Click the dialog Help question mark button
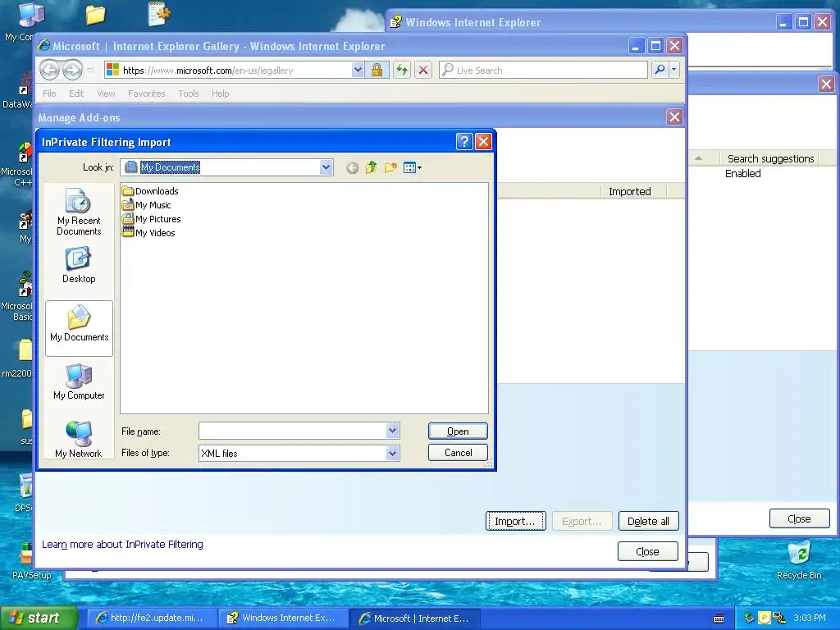Image resolution: width=840 pixels, height=630 pixels. [464, 141]
